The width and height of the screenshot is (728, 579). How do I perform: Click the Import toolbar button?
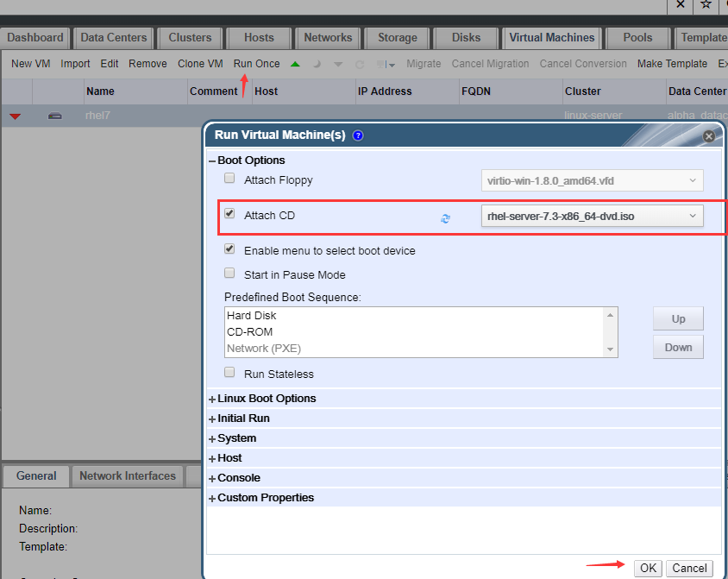[x=75, y=64]
